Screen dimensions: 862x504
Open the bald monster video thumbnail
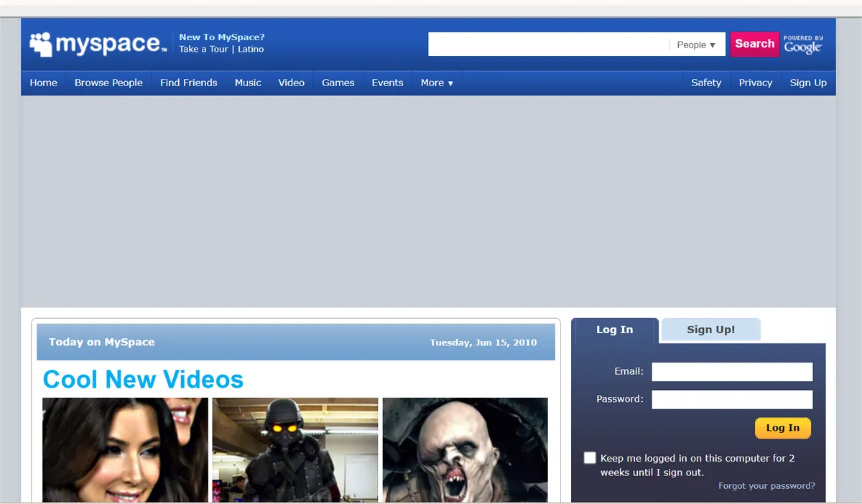pos(465,449)
